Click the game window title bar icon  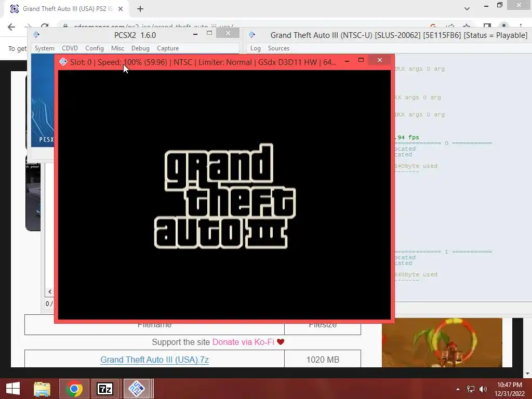point(63,62)
